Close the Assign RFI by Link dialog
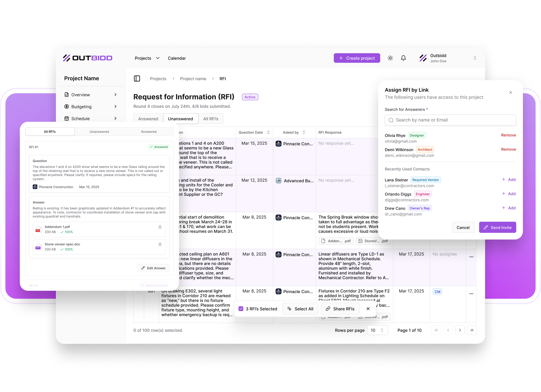Image resolution: width=541 pixels, height=392 pixels. click(511, 93)
